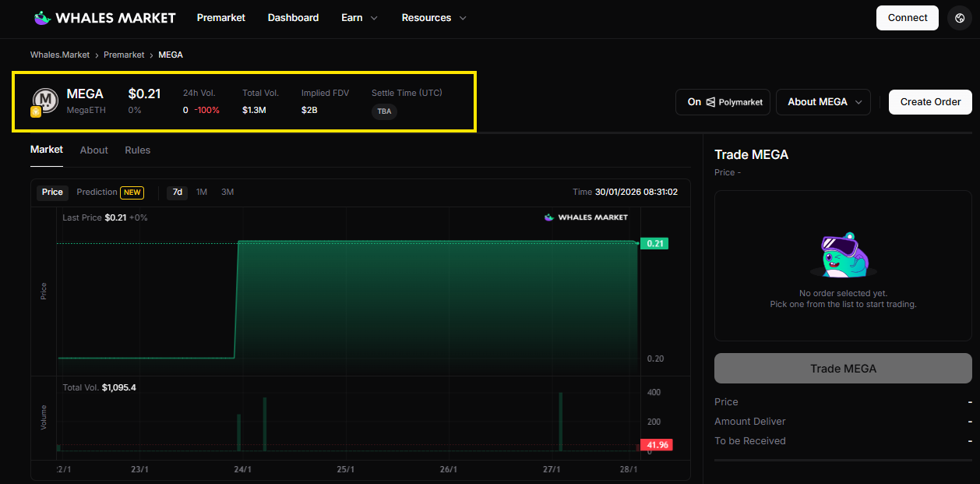
Task: Select the 3M chart timeframe
Action: (227, 192)
